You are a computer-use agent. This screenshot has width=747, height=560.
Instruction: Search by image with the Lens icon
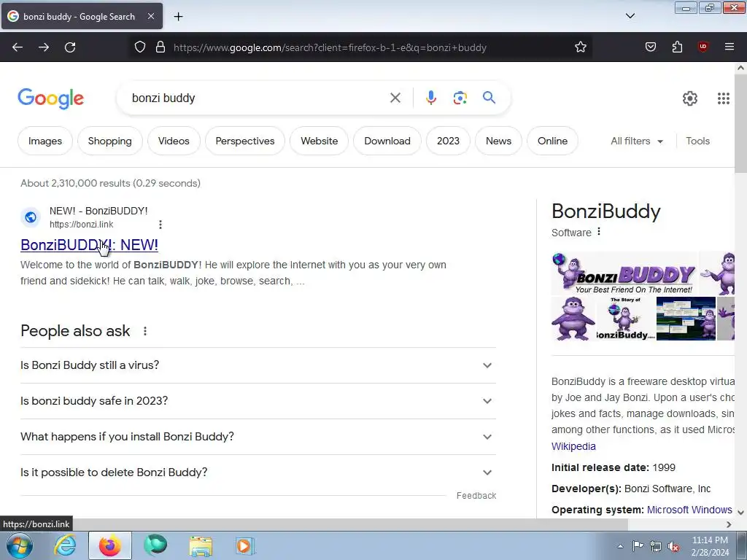click(x=460, y=98)
